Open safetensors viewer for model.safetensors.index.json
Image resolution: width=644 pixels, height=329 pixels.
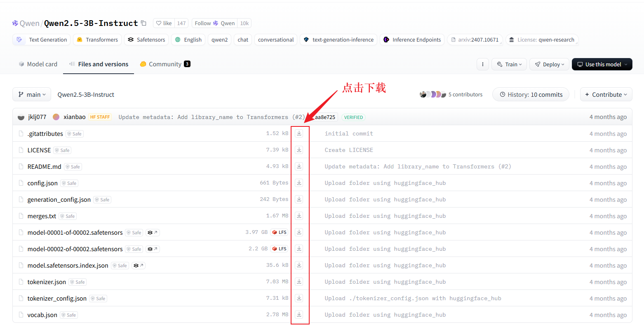coord(138,266)
